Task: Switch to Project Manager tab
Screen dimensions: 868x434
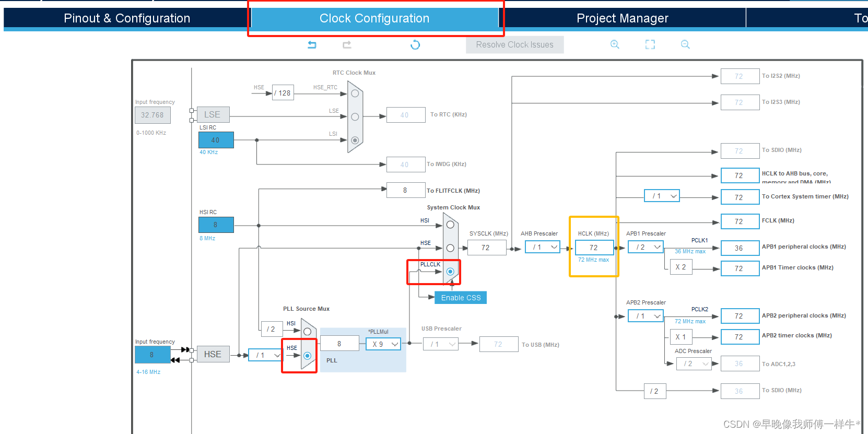Action: (623, 18)
